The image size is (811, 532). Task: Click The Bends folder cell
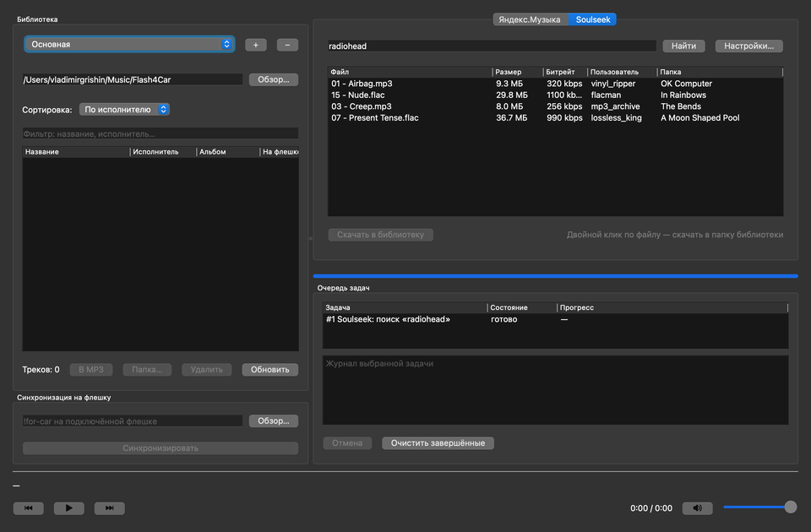pyautogui.click(x=681, y=106)
